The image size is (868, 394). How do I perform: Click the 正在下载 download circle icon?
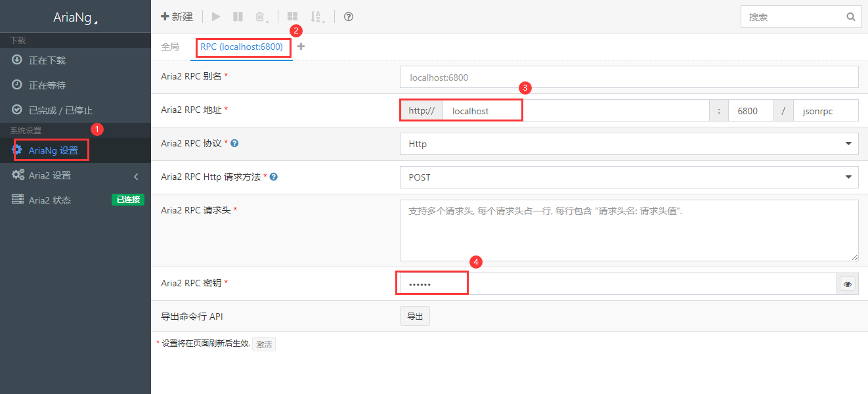pos(17,60)
